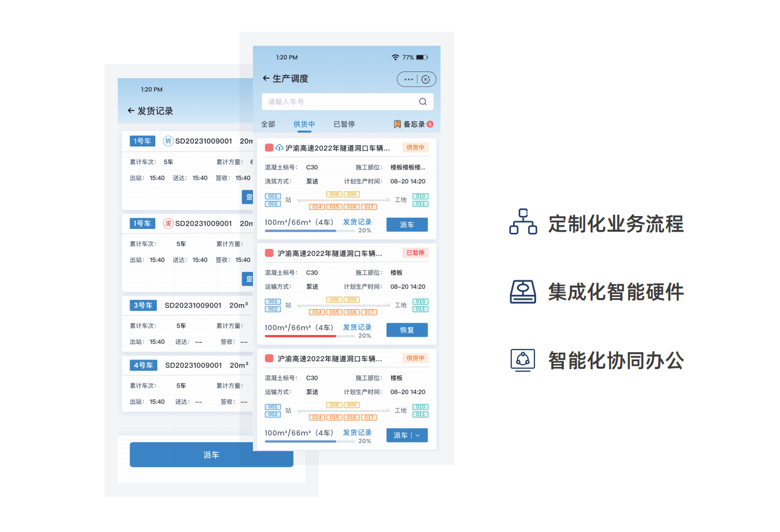Expand dropdown arrow on third card's 派车 button
The image size is (780, 532).
coord(418,435)
